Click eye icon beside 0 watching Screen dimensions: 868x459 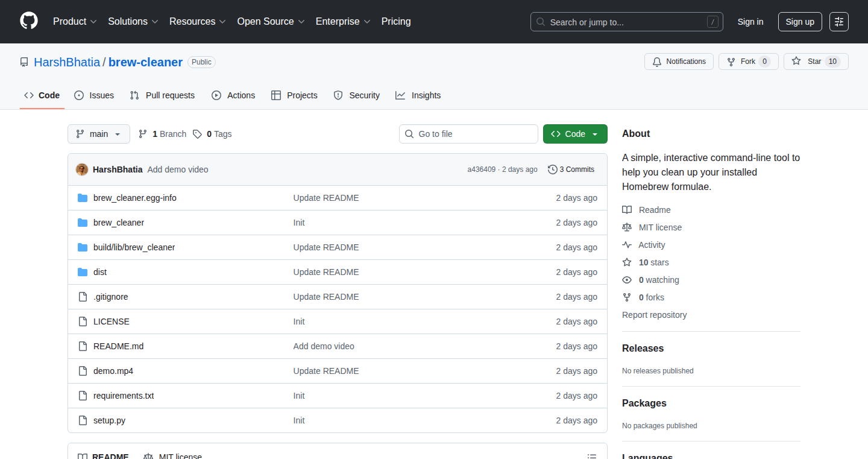click(627, 280)
